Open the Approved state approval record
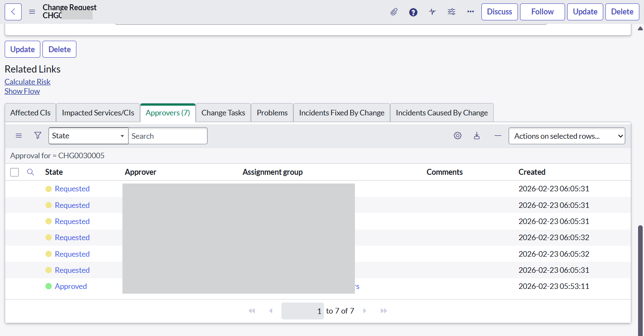The image size is (644, 336). tap(71, 286)
